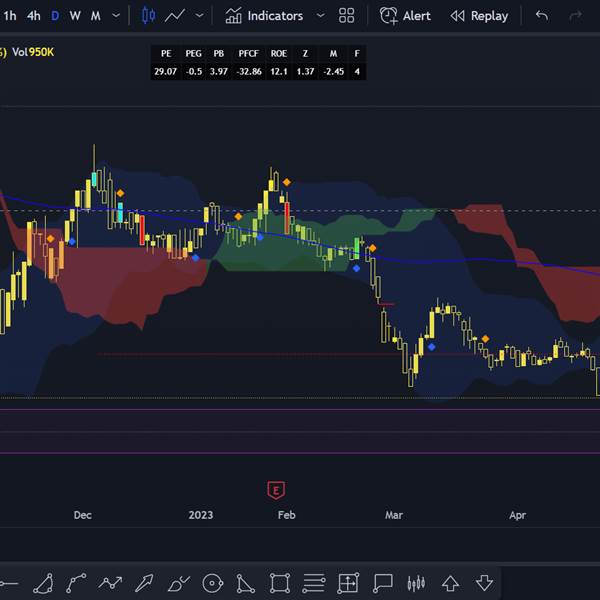Select the bars pattern tool
600x600 pixels.
coord(416,583)
